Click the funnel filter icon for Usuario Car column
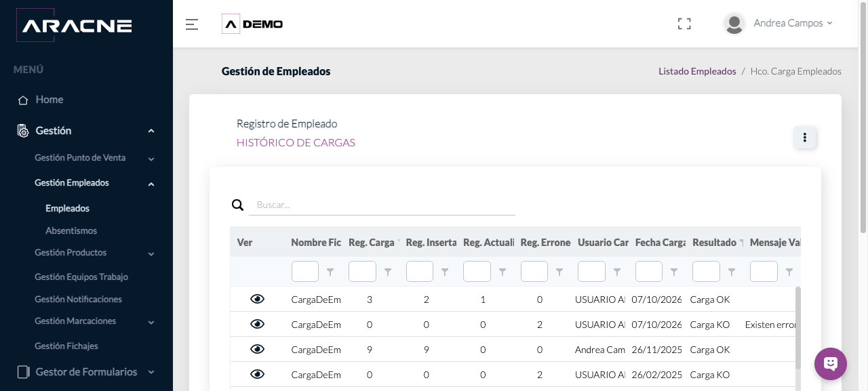Viewport: 868px width, 391px height. pos(617,272)
